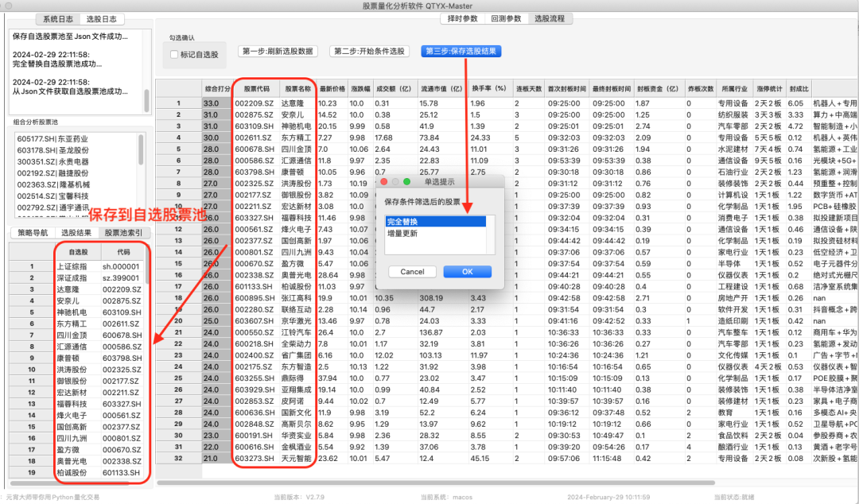Click the log panel vertical scrollbar
The height and width of the screenshot is (504, 859).
point(146,100)
